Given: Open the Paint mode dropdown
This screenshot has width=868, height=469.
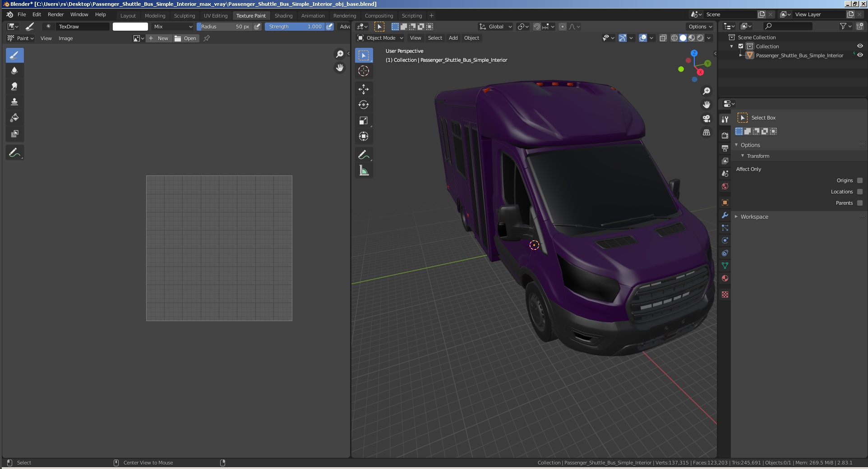Looking at the screenshot, I should tap(21, 38).
